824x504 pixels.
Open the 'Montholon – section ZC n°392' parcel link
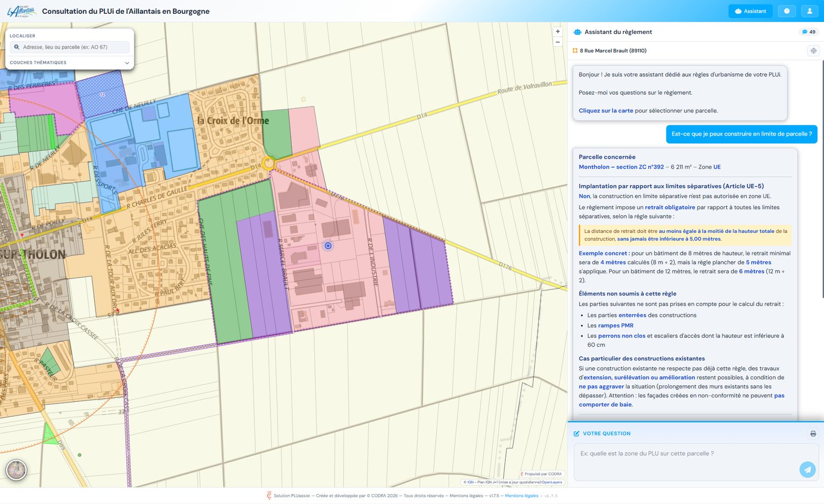click(621, 167)
